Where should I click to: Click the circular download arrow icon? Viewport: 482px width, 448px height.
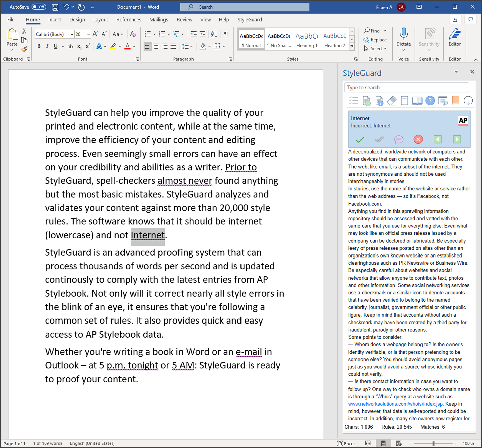click(x=468, y=101)
